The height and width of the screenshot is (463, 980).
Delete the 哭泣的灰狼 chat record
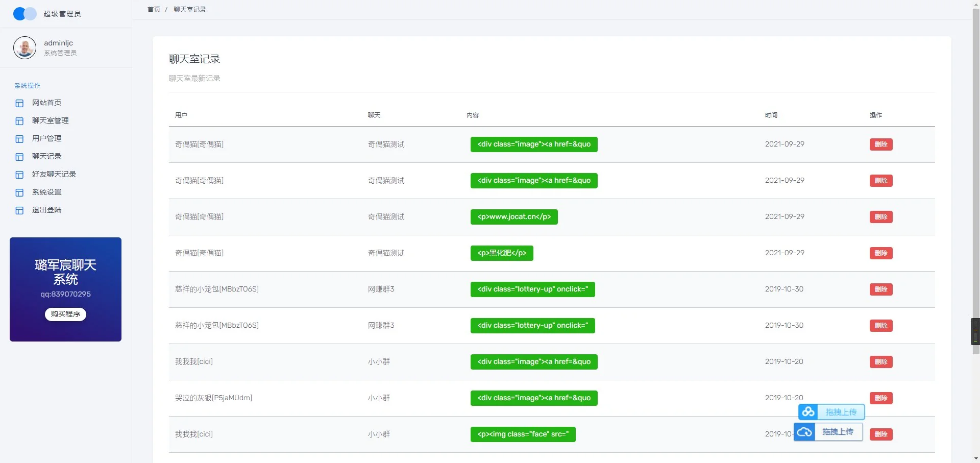[880, 398]
